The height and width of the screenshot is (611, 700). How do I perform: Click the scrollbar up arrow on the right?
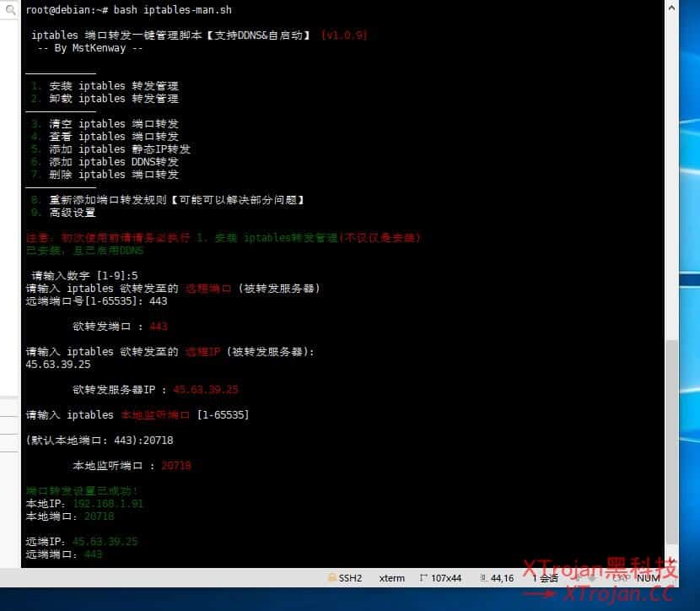pyautogui.click(x=670, y=7)
